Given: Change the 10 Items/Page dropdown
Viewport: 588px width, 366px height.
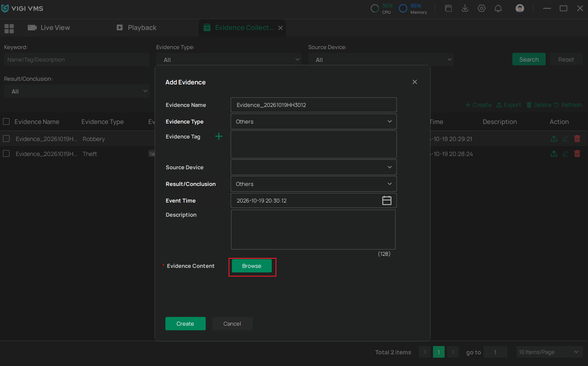Looking at the screenshot, I should (549, 352).
